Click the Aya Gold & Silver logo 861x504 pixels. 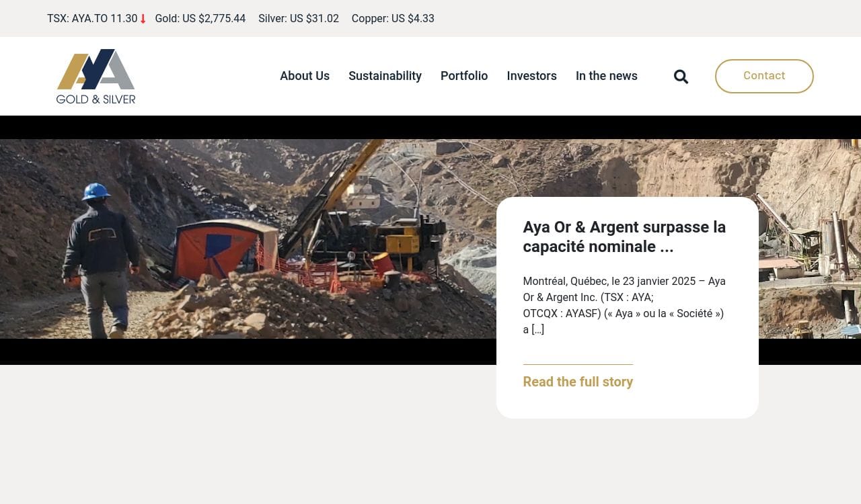pyautogui.click(x=96, y=76)
